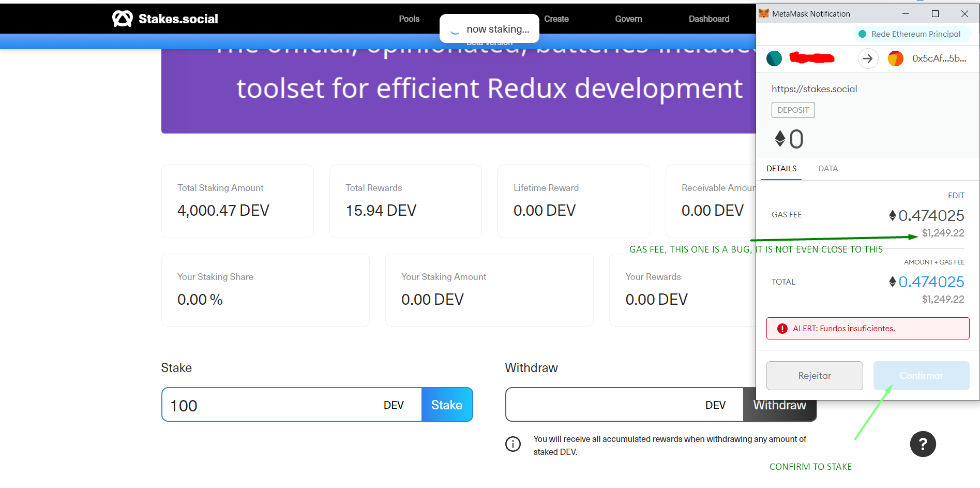The height and width of the screenshot is (488, 980).
Task: Click the info icon under Withdraw
Action: tap(513, 444)
